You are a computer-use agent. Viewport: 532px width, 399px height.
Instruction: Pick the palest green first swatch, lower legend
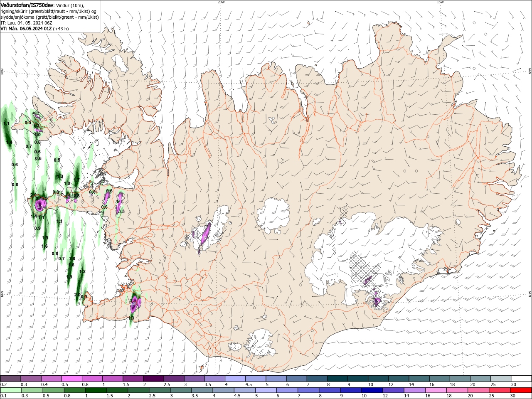click(x=11, y=390)
